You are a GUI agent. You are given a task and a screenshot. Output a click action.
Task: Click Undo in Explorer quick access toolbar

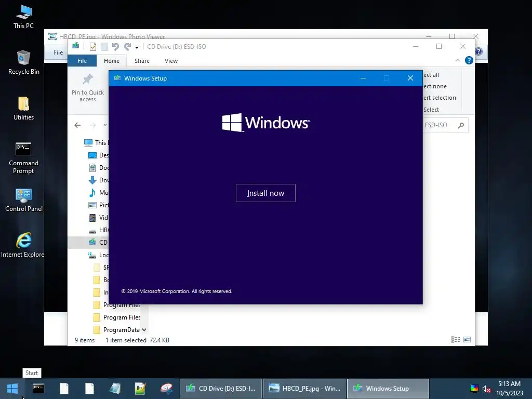[115, 47]
